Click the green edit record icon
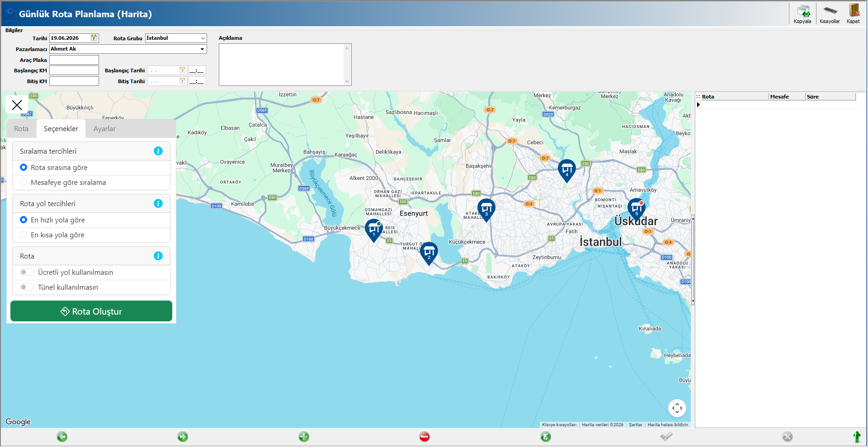This screenshot has height=447, width=868. click(546, 437)
